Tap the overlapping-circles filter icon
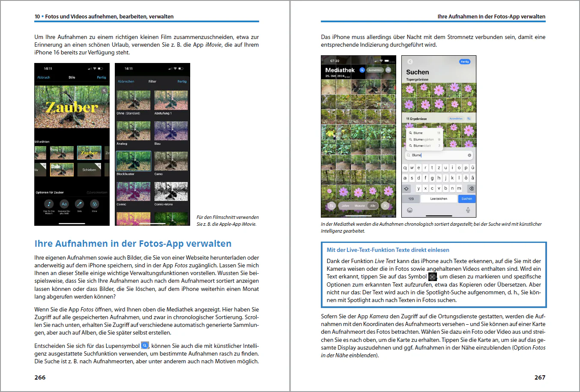The width and height of the screenshot is (580, 392). [94, 204]
